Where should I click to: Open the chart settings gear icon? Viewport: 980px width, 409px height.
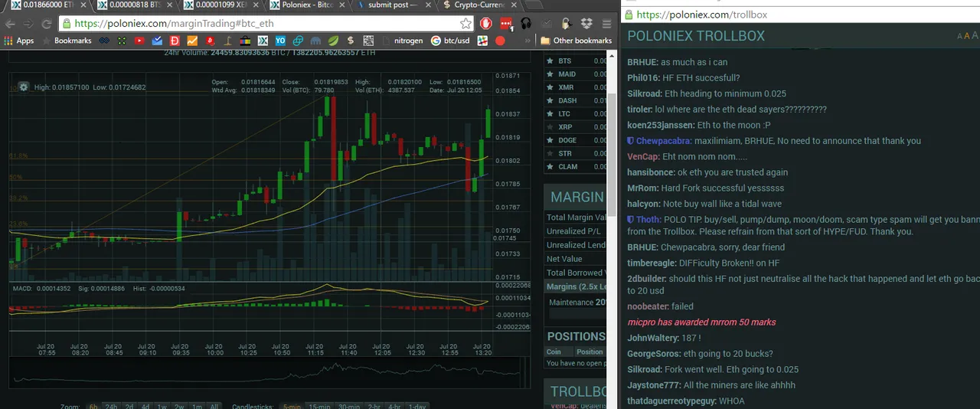pyautogui.click(x=24, y=87)
